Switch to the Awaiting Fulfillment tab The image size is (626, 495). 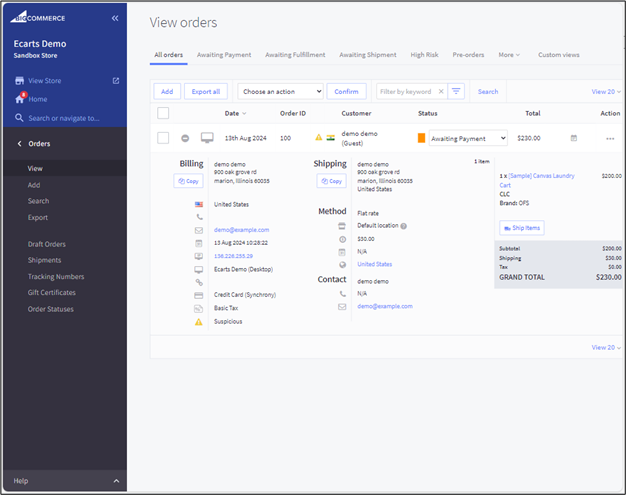point(295,55)
